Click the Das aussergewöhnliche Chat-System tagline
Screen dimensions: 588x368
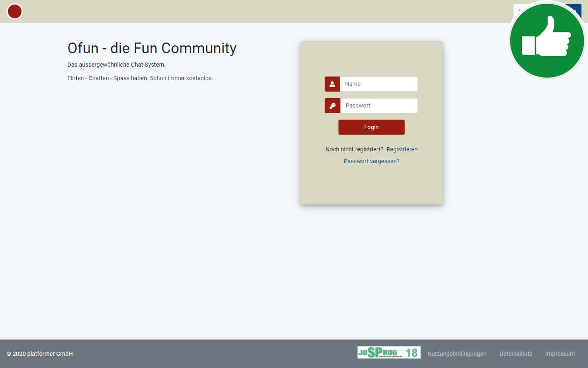pyautogui.click(x=116, y=65)
